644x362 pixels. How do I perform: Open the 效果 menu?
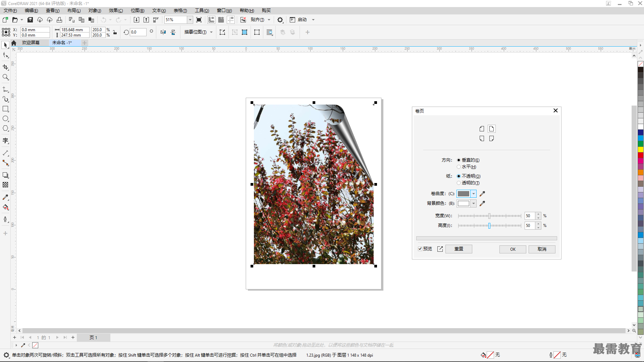tap(116, 10)
